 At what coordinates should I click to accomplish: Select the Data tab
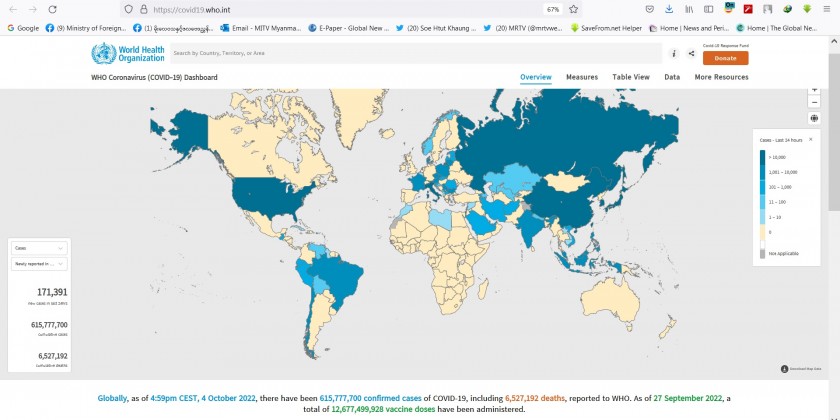coord(672,77)
